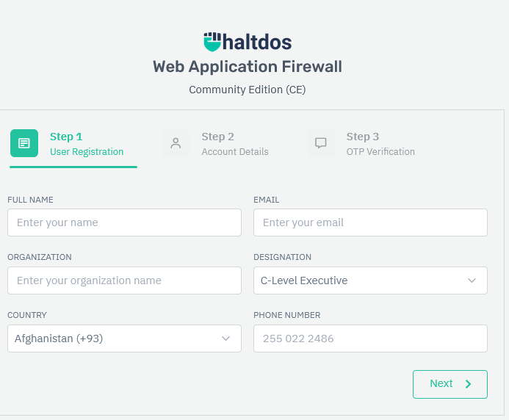Click the Account Details person icon
The height and width of the screenshot is (420, 509).
(x=176, y=143)
